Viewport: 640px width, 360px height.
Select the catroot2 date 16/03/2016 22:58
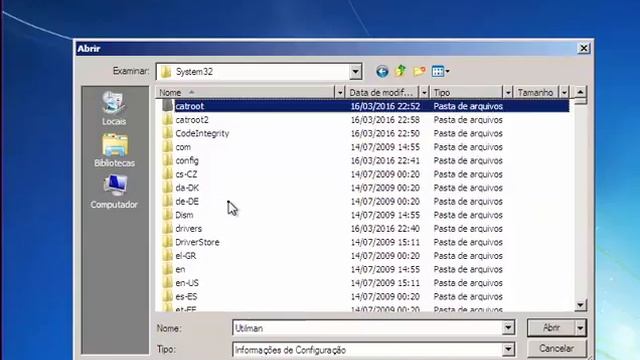tap(385, 120)
